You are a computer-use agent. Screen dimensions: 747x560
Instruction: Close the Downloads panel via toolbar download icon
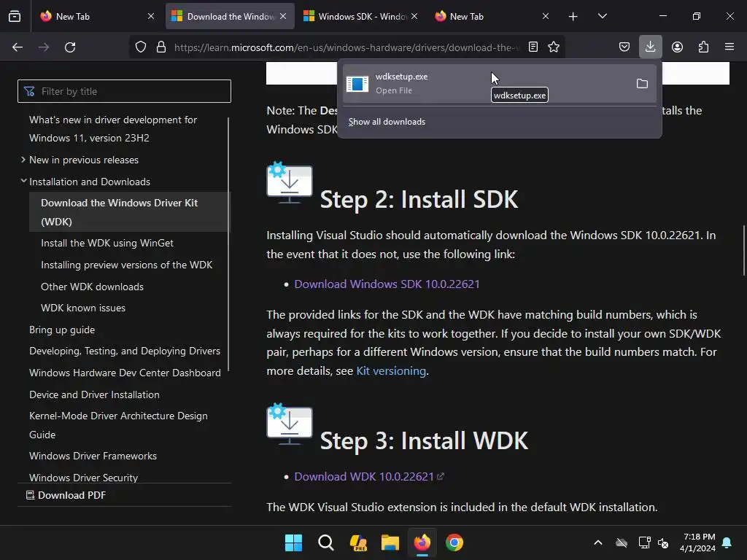tap(650, 47)
